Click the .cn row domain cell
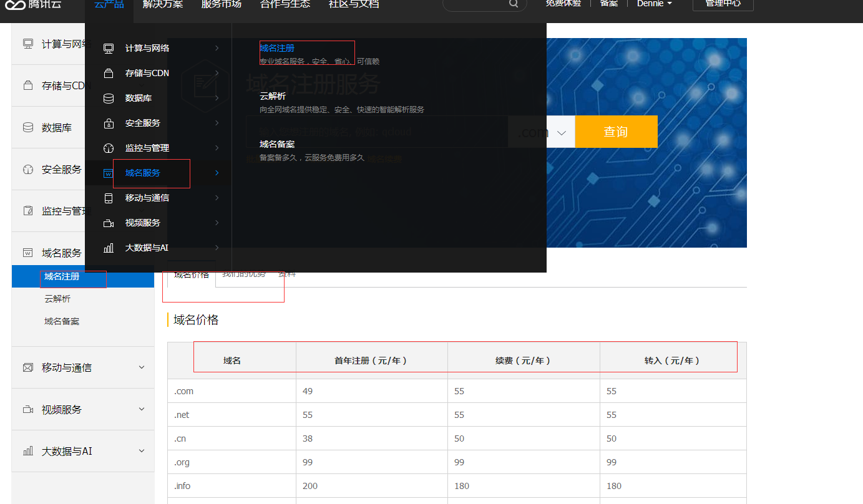Image resolution: width=863 pixels, height=504 pixels. click(x=232, y=439)
